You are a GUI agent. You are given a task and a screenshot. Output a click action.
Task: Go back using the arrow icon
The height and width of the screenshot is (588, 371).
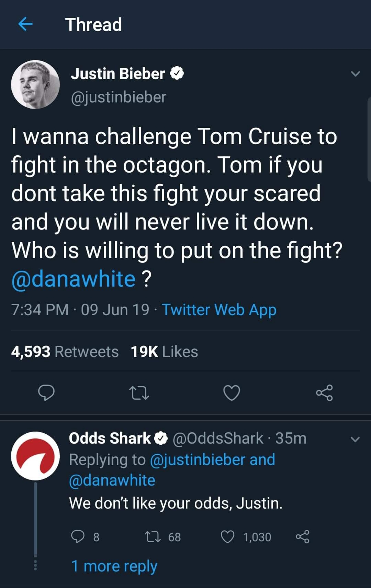pyautogui.click(x=25, y=24)
